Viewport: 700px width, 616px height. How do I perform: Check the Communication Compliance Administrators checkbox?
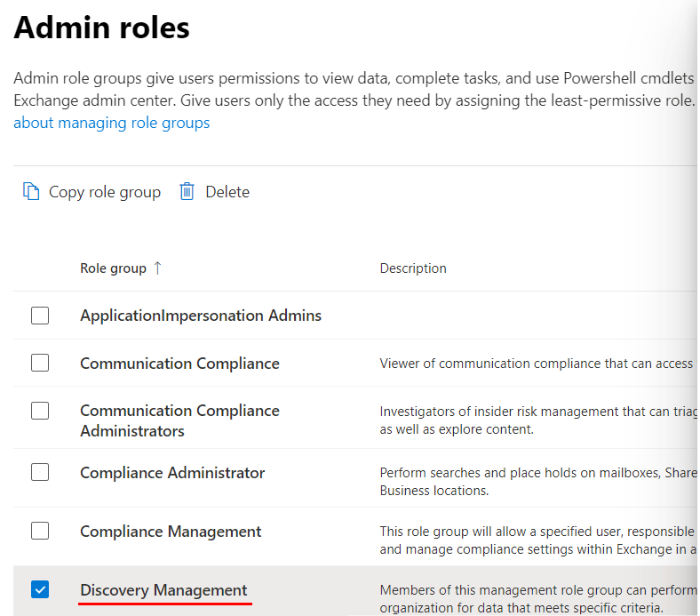tap(40, 411)
